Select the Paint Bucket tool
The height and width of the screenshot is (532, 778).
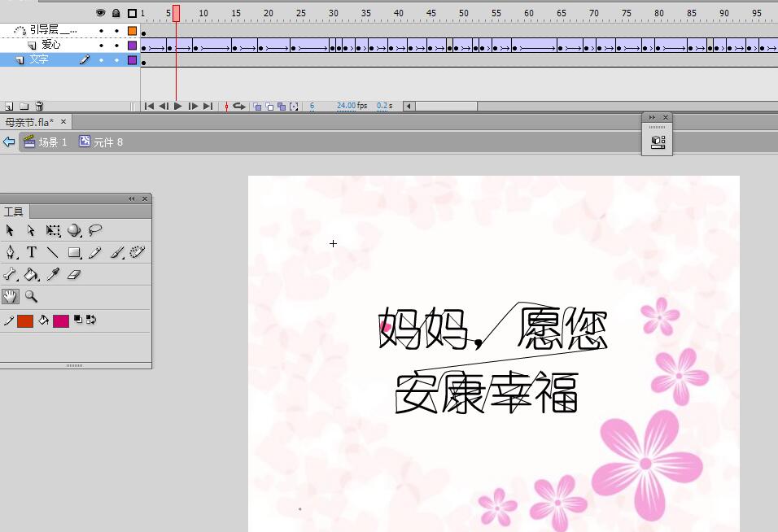click(x=32, y=275)
